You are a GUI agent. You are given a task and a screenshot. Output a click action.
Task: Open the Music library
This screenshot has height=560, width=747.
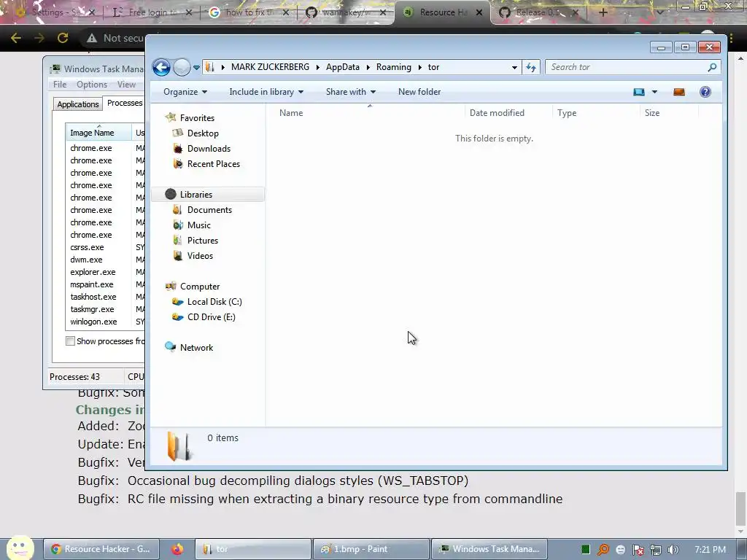(198, 225)
